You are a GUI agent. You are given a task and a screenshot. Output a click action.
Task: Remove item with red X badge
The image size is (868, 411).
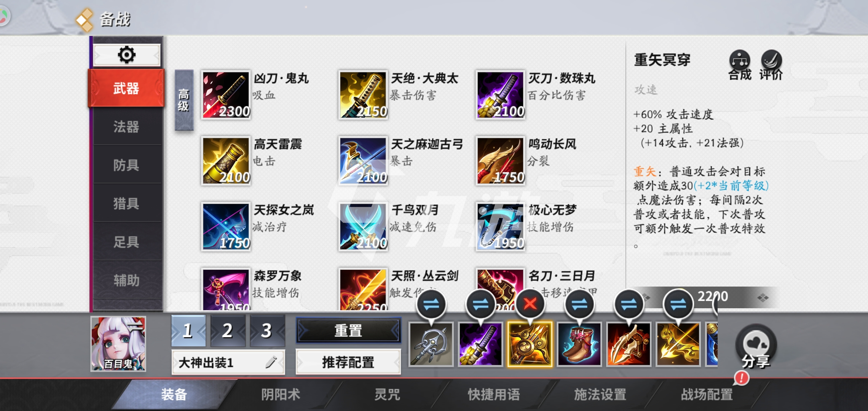pyautogui.click(x=530, y=304)
